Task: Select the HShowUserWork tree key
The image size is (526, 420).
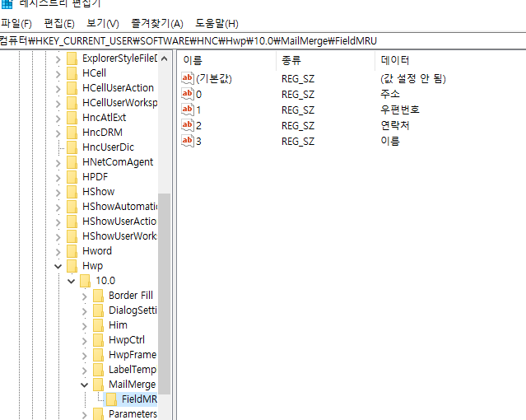Action: [x=119, y=236]
